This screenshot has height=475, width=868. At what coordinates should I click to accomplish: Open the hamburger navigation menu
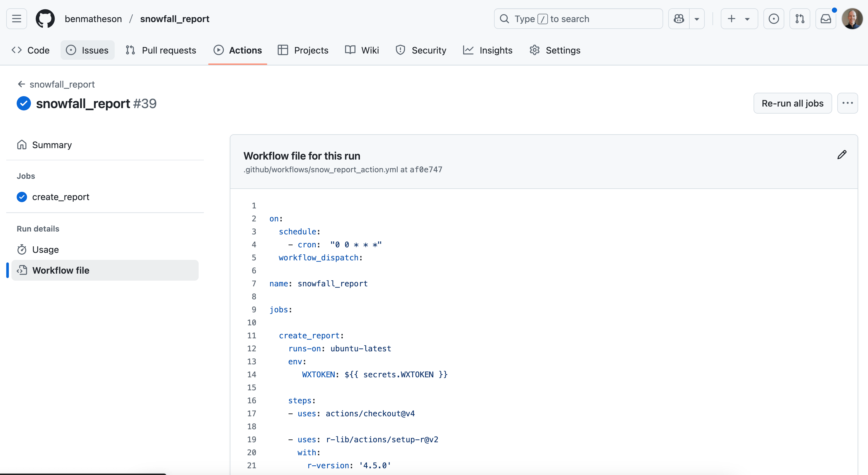(16, 19)
